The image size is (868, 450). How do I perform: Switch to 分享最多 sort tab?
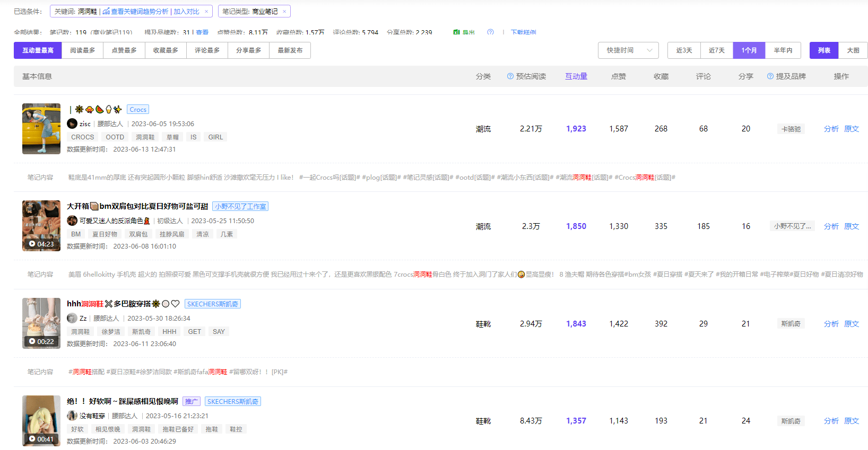[x=248, y=50]
